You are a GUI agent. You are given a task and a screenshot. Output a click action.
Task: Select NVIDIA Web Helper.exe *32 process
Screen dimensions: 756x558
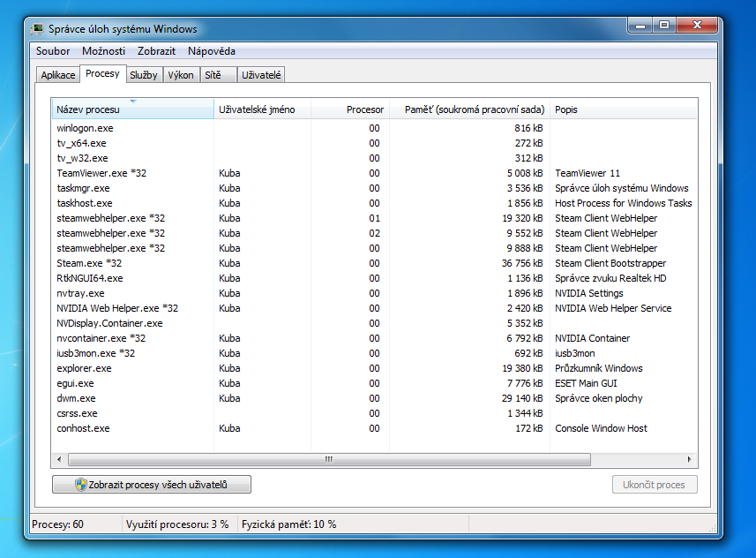click(374, 308)
